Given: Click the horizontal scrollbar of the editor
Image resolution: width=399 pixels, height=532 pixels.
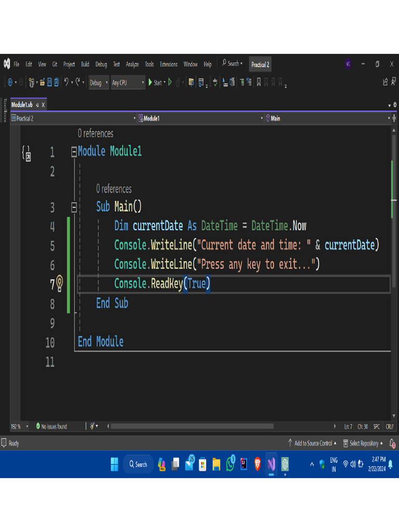Looking at the screenshot, I should pyautogui.click(x=192, y=427).
